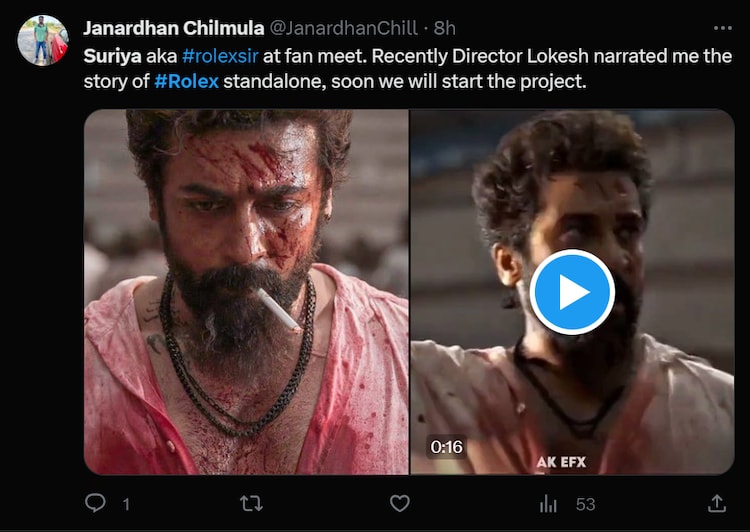Click the reply speech bubble icon
Image resolution: width=750 pixels, height=532 pixels.
coord(95,502)
